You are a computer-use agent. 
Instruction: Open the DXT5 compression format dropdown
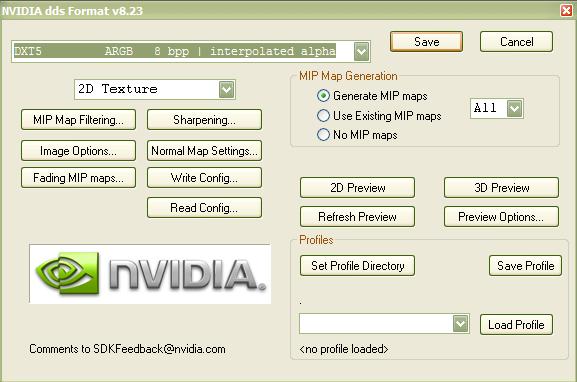[361, 51]
